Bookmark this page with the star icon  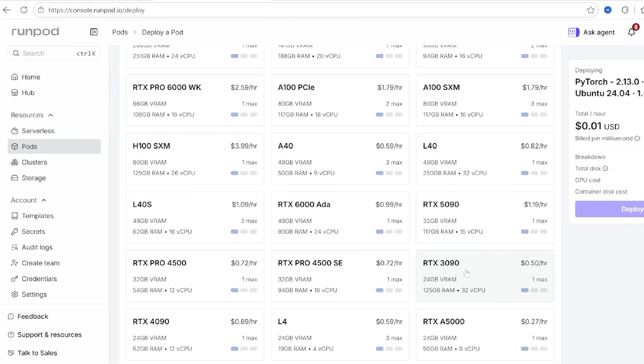[x=590, y=10]
